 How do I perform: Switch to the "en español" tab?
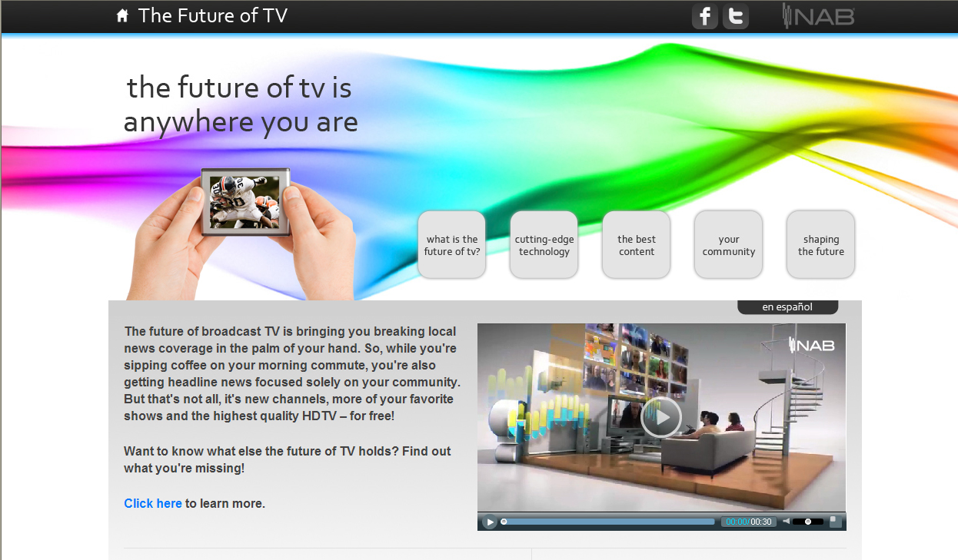787,307
